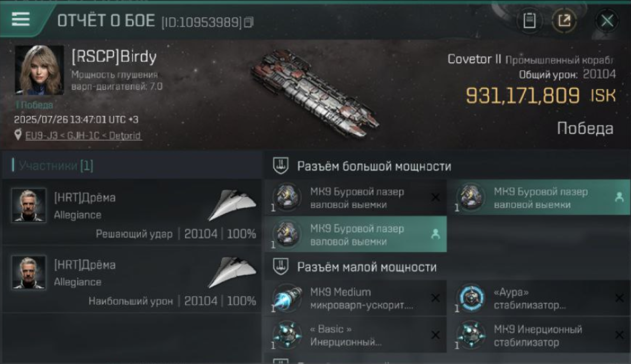
Task: Close the battle report window
Action: (607, 21)
